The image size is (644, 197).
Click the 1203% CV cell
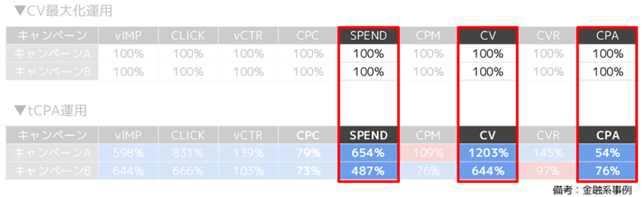[x=488, y=153]
